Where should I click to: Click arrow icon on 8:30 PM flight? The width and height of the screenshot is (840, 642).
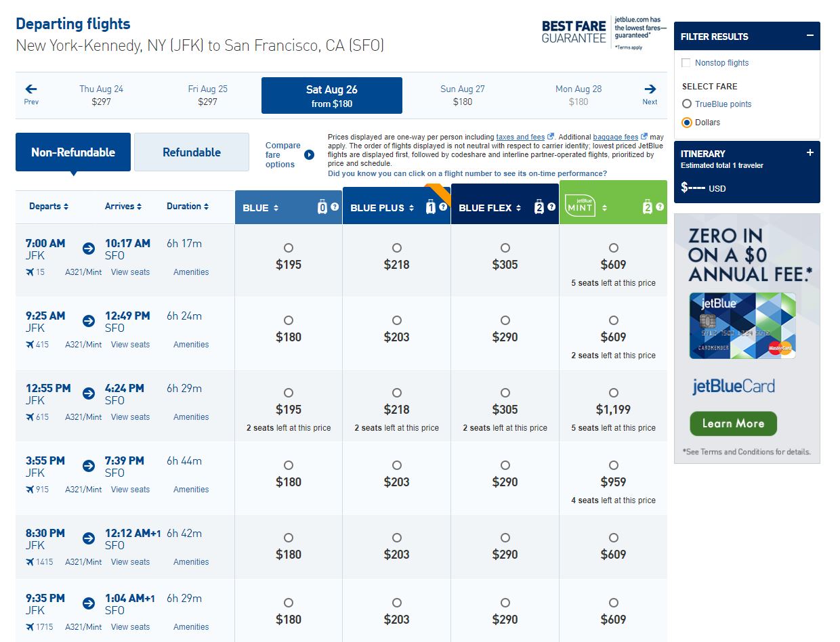point(89,538)
